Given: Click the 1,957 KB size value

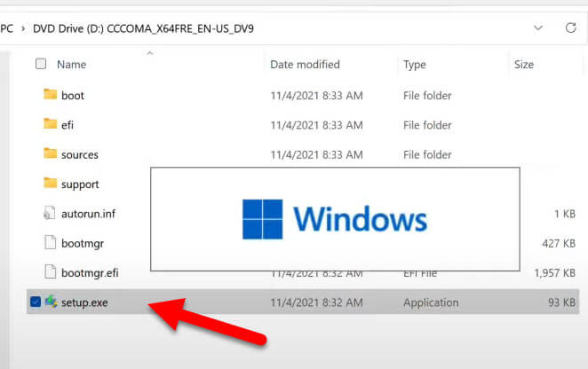Looking at the screenshot, I should coord(554,273).
